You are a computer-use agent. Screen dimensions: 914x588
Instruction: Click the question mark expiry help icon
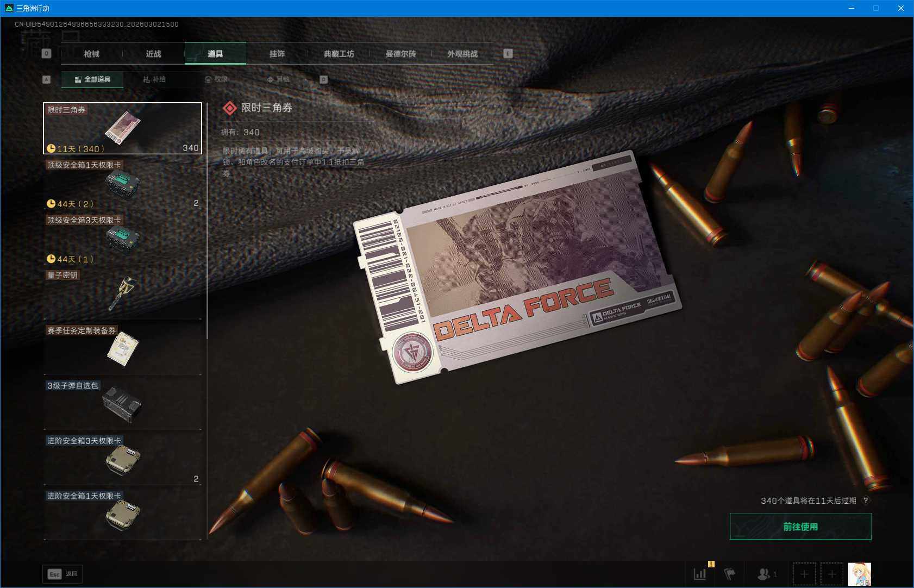866,501
